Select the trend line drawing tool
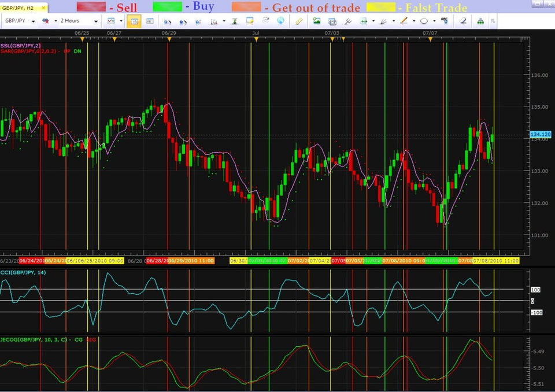The width and height of the screenshot is (555, 392). click(x=404, y=21)
